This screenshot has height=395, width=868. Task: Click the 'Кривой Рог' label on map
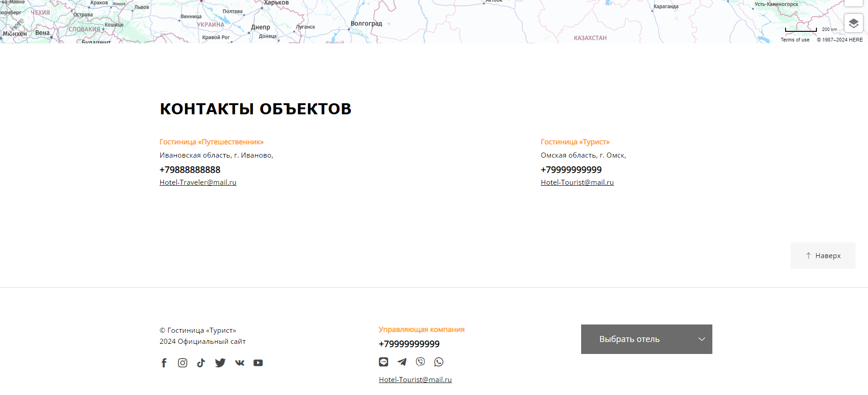point(216,37)
